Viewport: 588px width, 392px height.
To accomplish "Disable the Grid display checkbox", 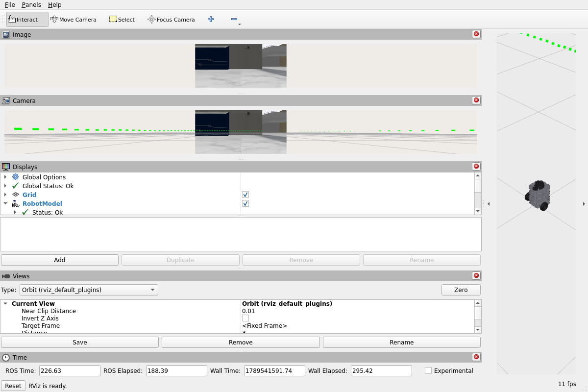I will pyautogui.click(x=245, y=195).
